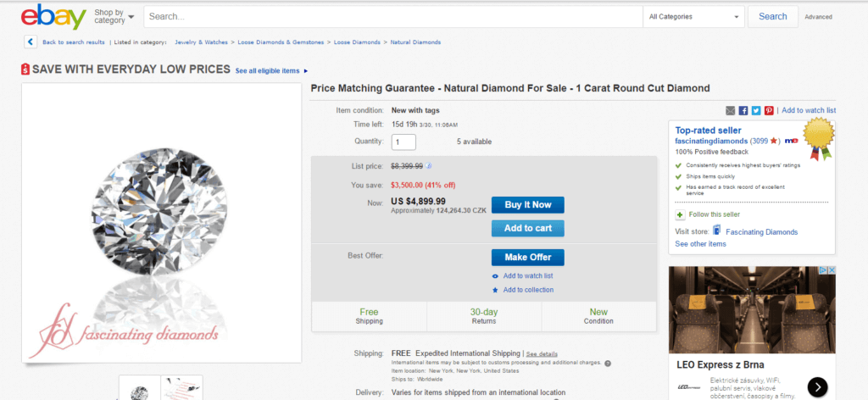Open the All Categories dropdown

693,17
